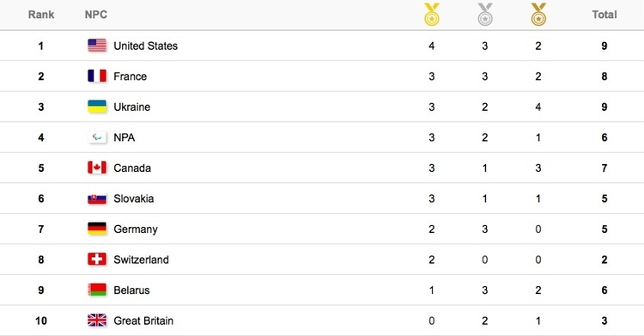This screenshot has width=644, height=336.
Task: Click the gold medal column icon
Action: tap(432, 15)
